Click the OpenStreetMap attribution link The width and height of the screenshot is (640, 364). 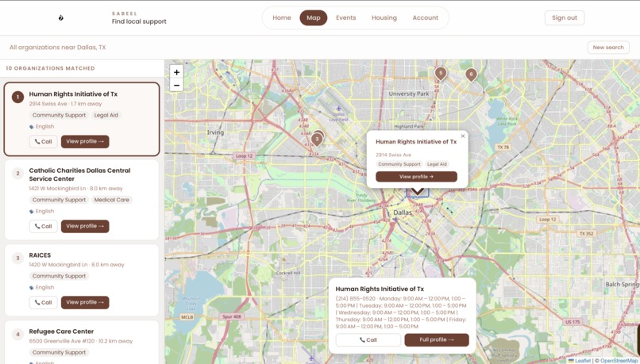(620, 361)
